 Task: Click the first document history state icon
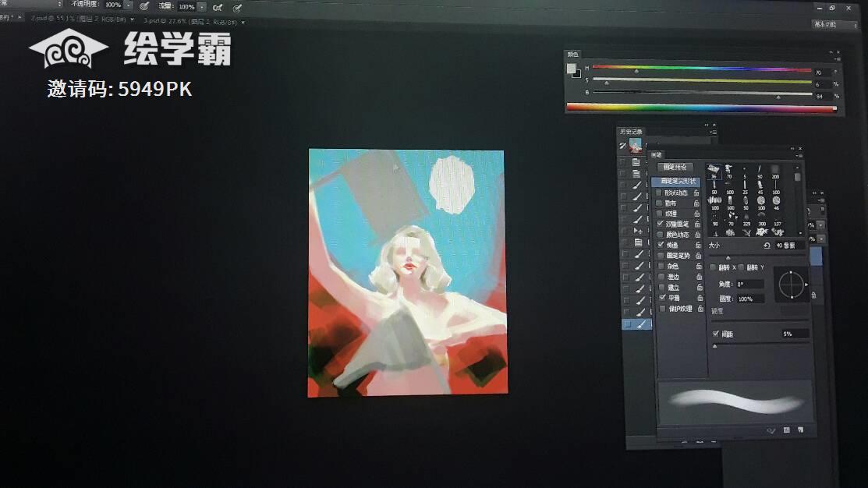point(636,161)
